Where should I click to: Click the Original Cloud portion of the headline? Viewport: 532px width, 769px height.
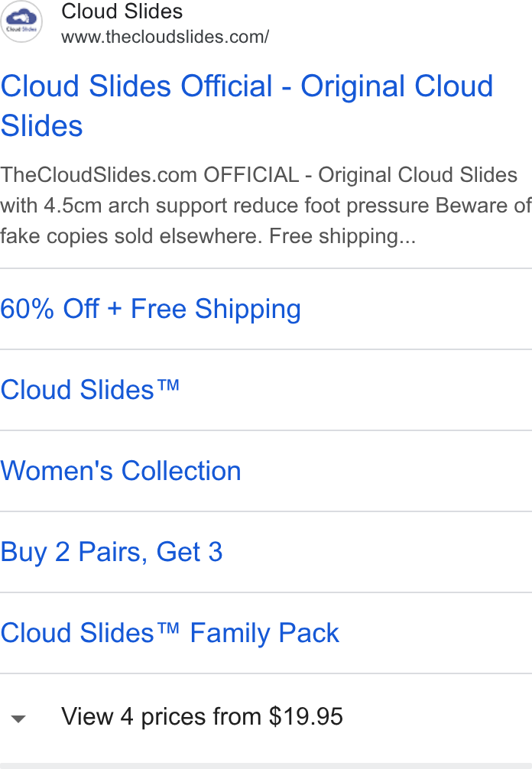(397, 86)
